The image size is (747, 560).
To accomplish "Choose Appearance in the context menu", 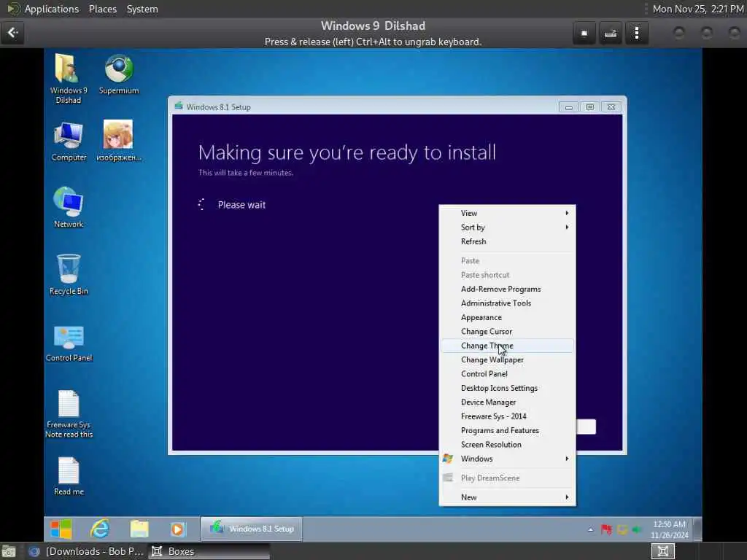I will click(x=508, y=318).
